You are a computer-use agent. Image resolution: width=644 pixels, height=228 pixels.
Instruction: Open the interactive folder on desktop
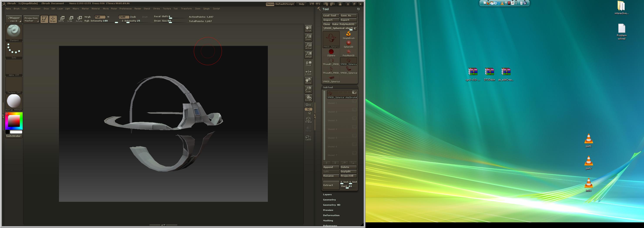coord(622,8)
